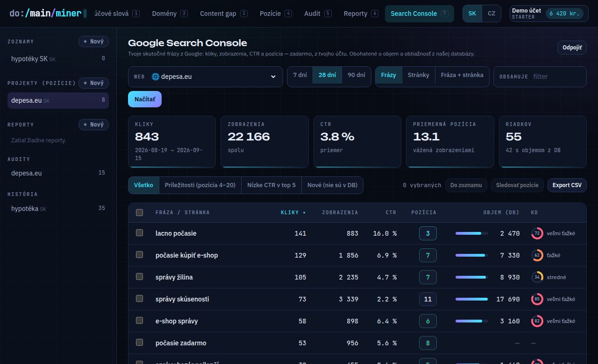Check the správy žilina row checkbox
The width and height of the screenshot is (598, 364).
click(x=139, y=277)
